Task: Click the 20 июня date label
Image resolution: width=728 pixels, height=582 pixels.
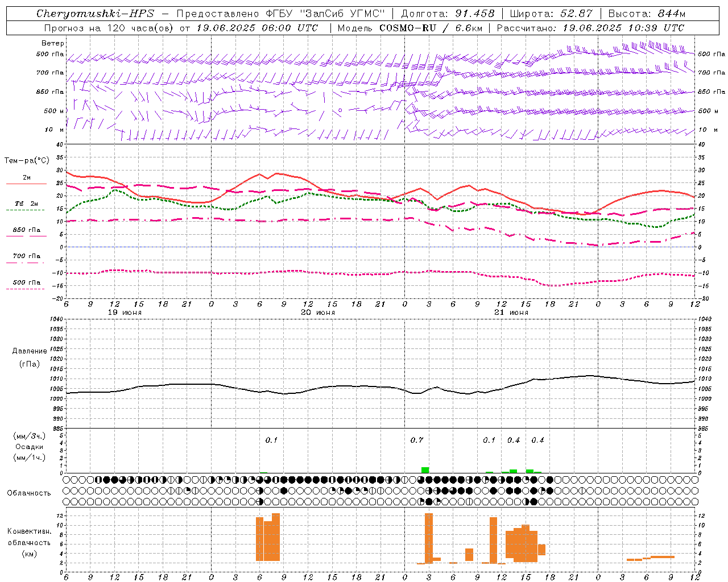Action: coord(318,313)
